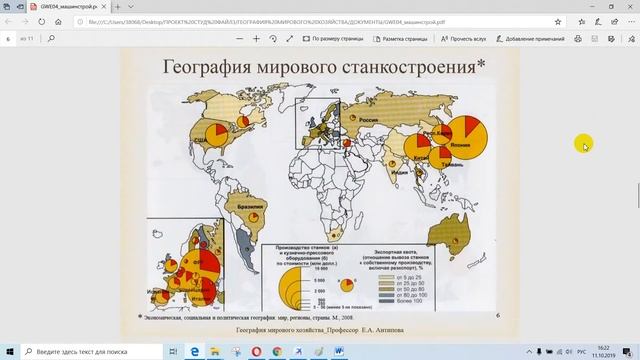Zoom out the PDF with minus
Viewport: 640px width, 360px height.
pyautogui.click(x=240, y=39)
